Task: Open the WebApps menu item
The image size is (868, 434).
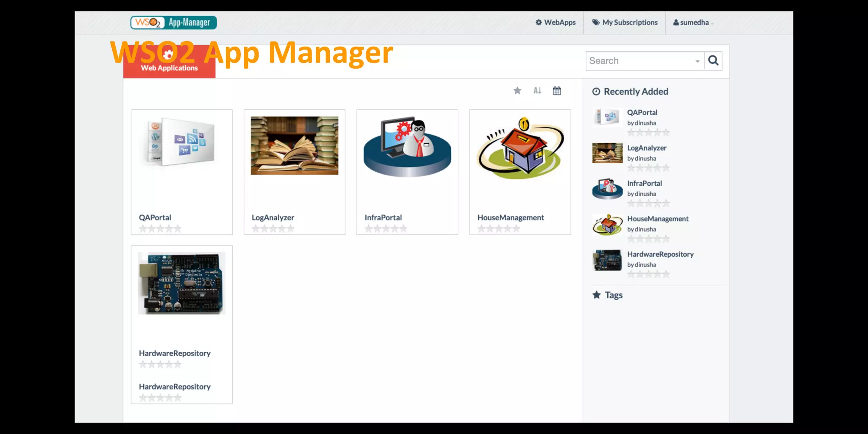Action: pos(555,22)
